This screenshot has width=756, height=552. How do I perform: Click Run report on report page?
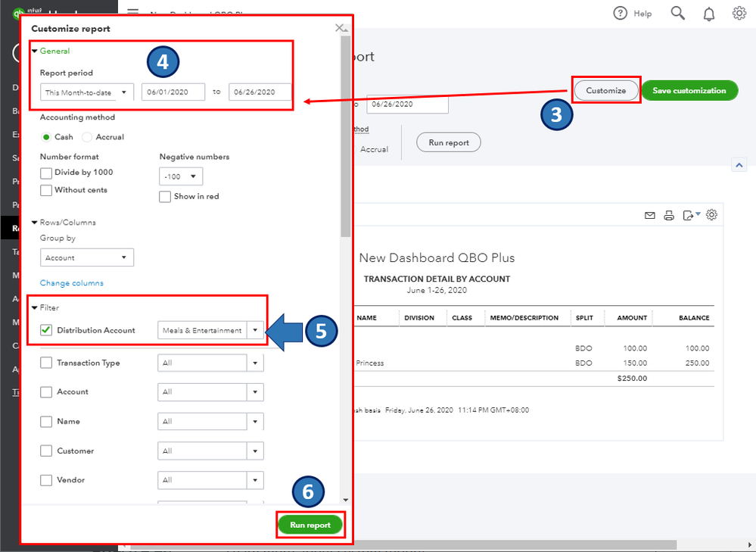pyautogui.click(x=449, y=142)
